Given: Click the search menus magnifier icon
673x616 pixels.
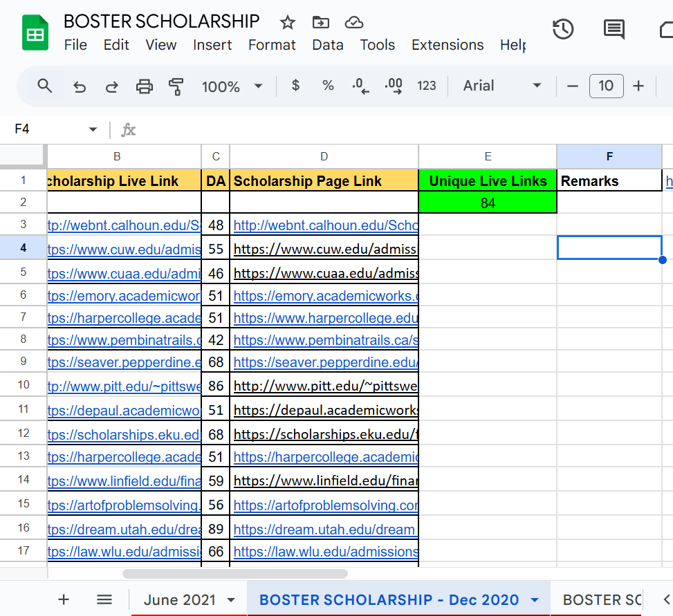Looking at the screenshot, I should coord(45,86).
